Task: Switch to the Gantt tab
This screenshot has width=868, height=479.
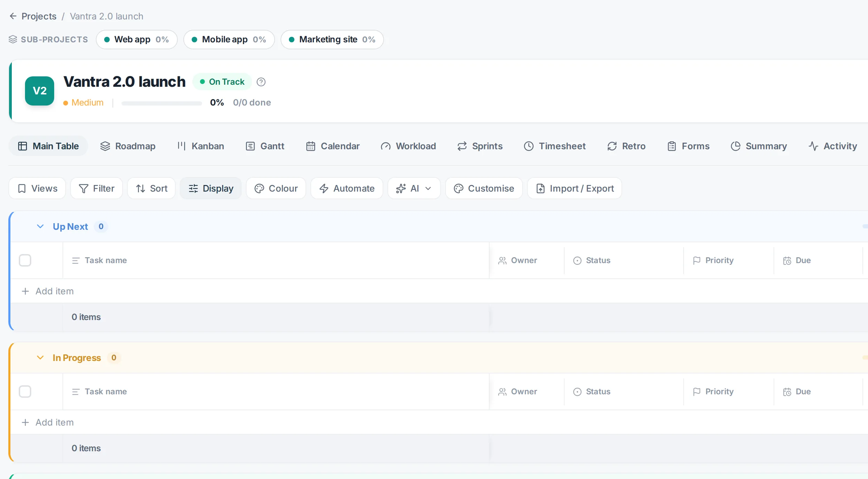Action: tap(265, 146)
